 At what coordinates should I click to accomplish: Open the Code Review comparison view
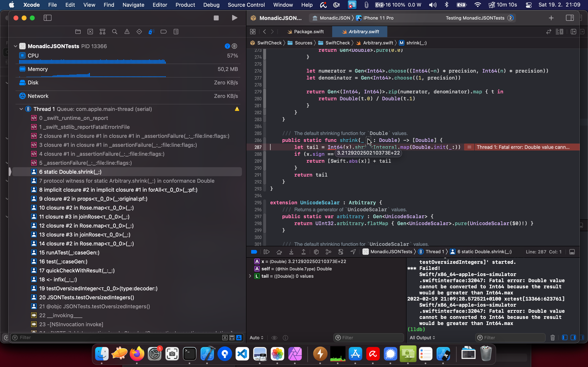(548, 32)
